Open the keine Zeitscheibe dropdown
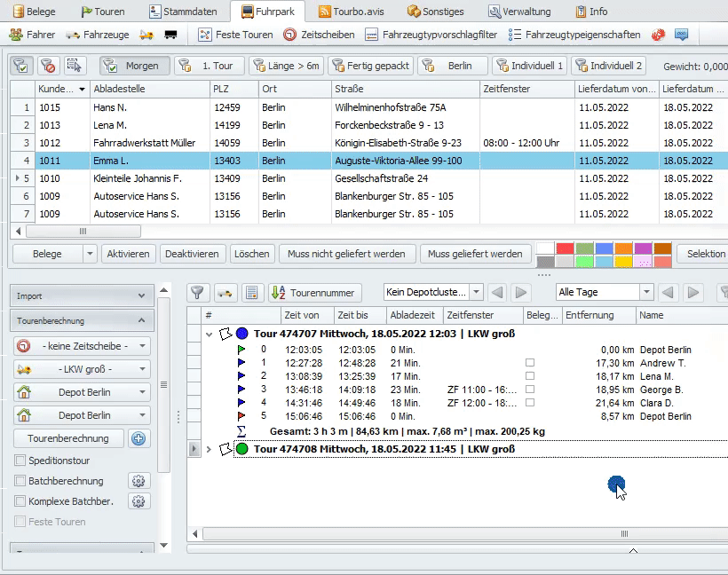The height and width of the screenshot is (575, 728). pyautogui.click(x=82, y=346)
